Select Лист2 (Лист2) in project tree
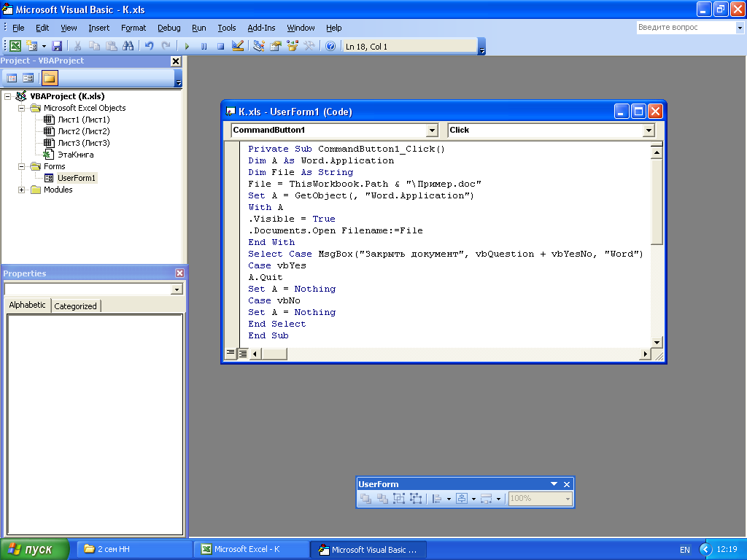Image resolution: width=747 pixels, height=560 pixels. (x=83, y=131)
